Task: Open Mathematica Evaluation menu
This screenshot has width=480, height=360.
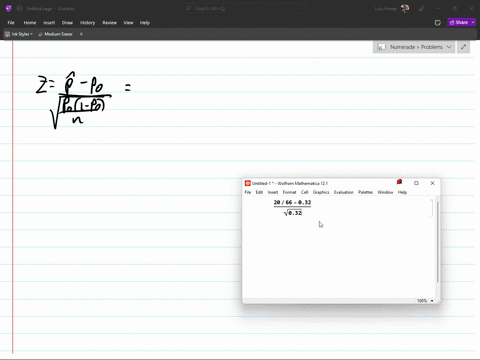Action: (344, 192)
